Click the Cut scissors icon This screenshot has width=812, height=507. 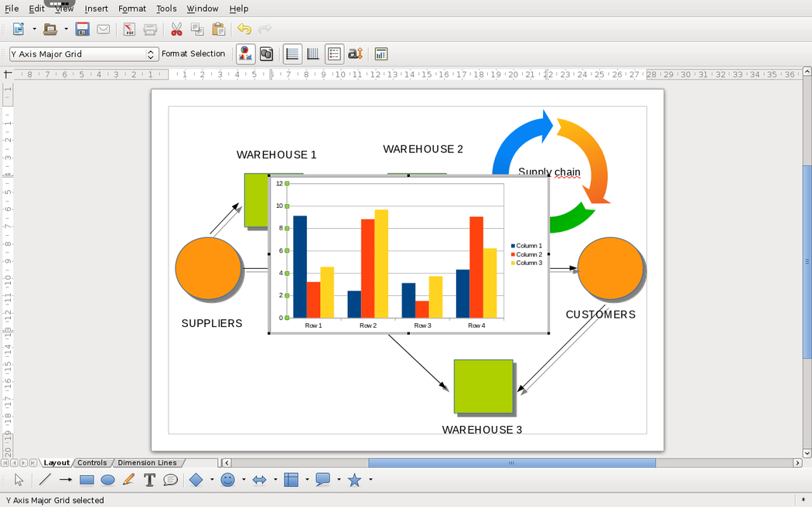(176, 29)
